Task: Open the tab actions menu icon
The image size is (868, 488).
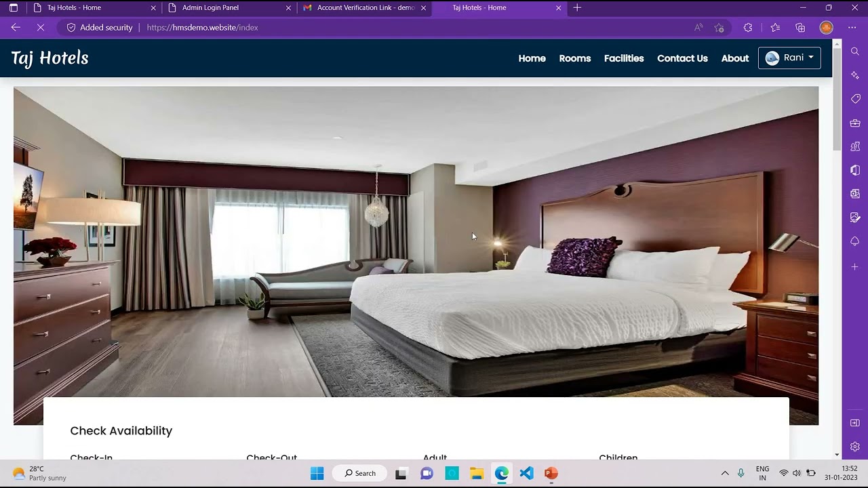Action: click(x=13, y=8)
